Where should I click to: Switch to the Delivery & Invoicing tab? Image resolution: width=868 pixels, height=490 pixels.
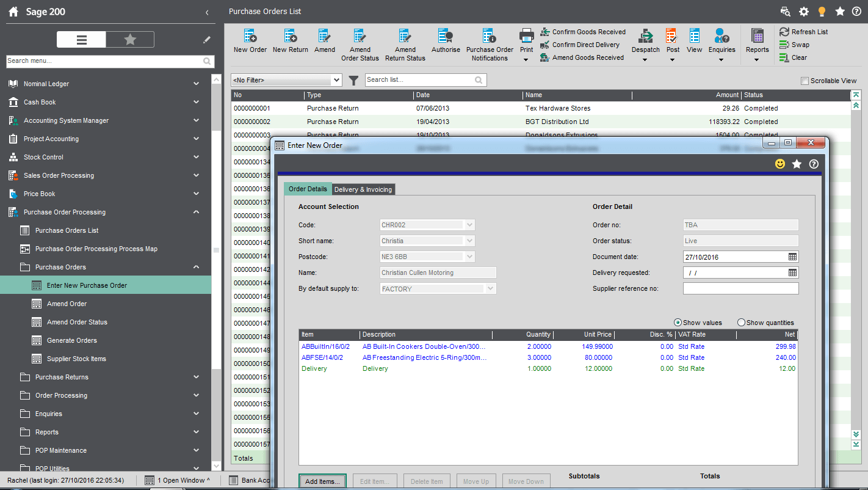pyautogui.click(x=363, y=189)
